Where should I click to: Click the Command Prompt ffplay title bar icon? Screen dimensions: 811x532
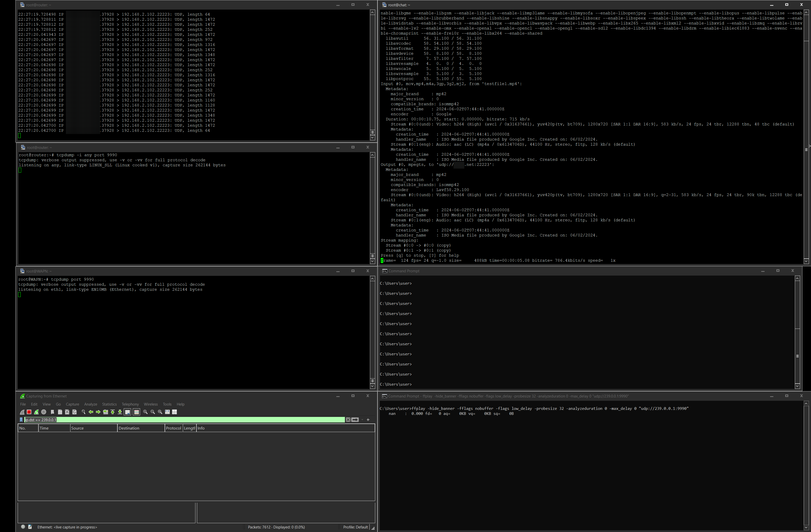coord(384,396)
